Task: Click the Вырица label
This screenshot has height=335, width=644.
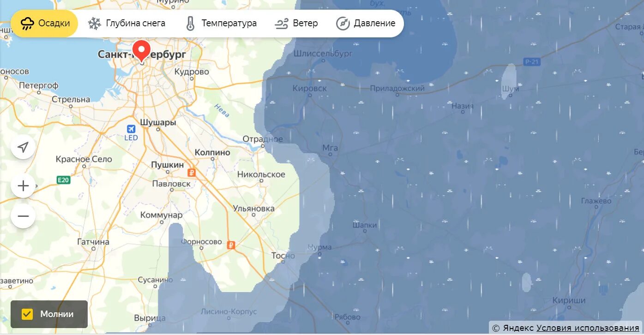Action: click(x=150, y=318)
